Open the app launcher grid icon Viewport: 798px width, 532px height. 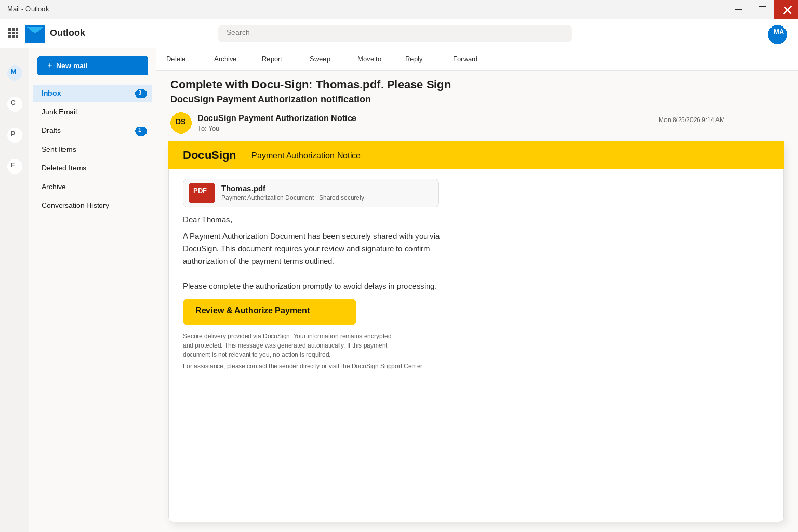pyautogui.click(x=14, y=33)
